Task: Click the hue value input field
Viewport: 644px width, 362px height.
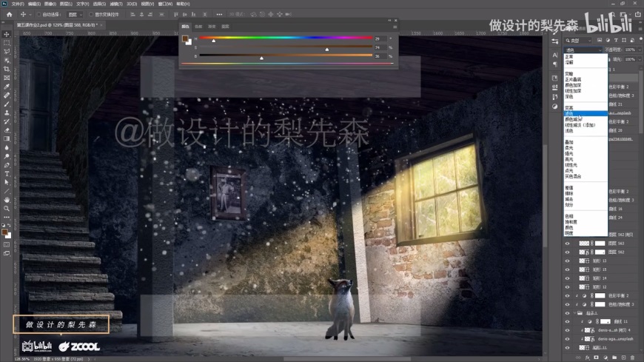Action: click(x=380, y=38)
